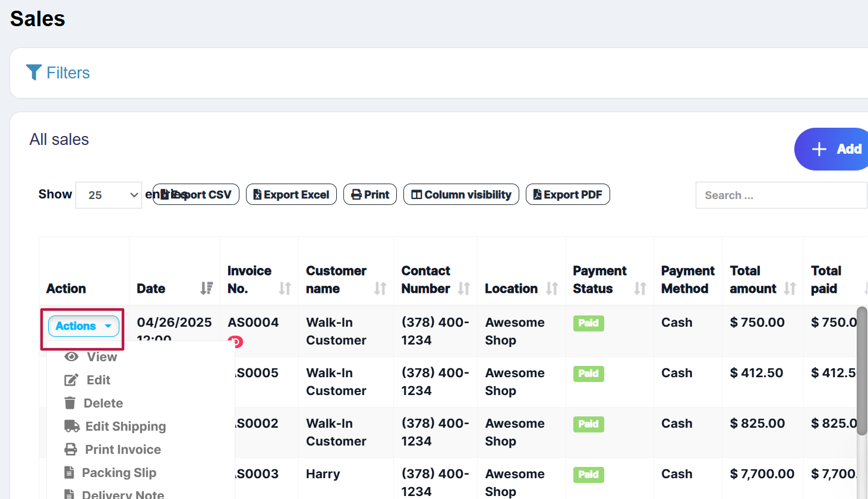This screenshot has width=868, height=499.
Task: Sort table by Location column icon
Action: 552,289
